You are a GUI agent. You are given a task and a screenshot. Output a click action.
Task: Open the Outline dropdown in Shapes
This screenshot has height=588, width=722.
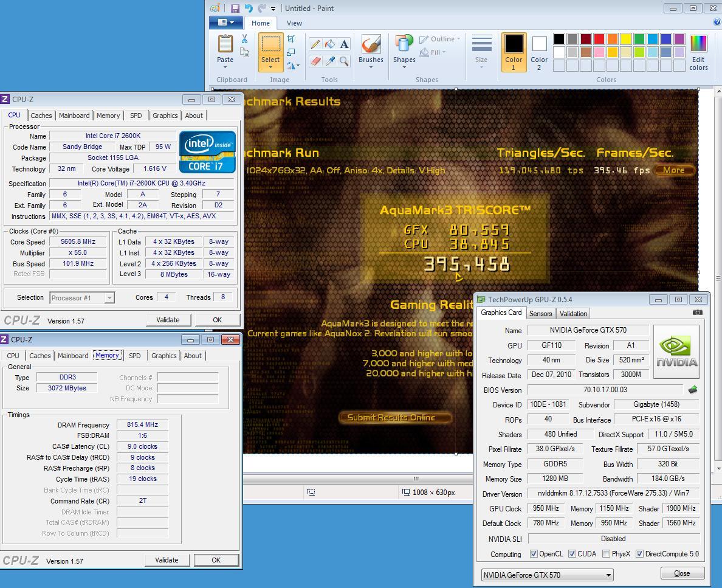point(440,39)
